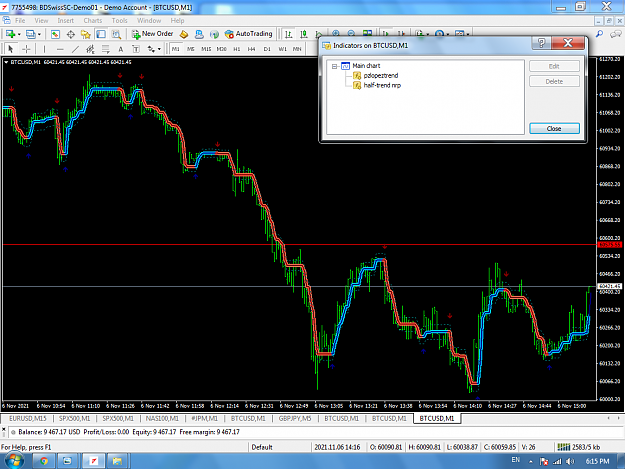
Task: Toggle the Terminal panel icon
Action: click(x=101, y=34)
